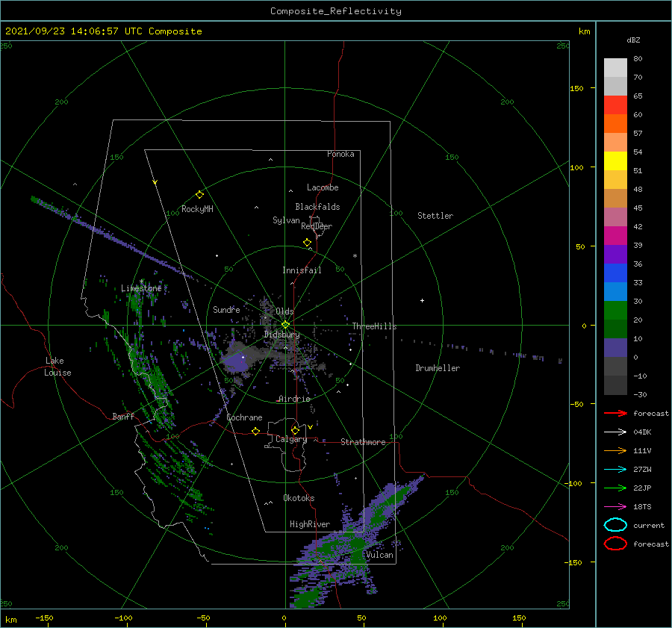Click the Sundre label
Screen dimensions: 672x628
pos(226,309)
